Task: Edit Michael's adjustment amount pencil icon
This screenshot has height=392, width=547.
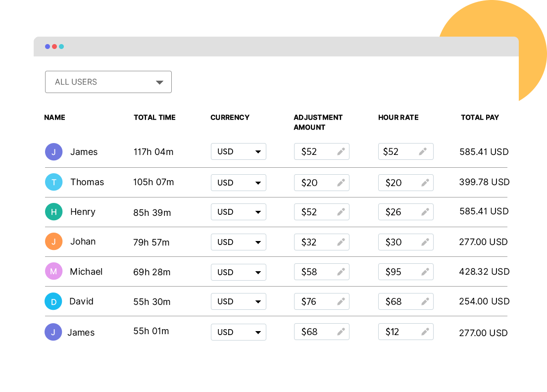Action: (342, 271)
